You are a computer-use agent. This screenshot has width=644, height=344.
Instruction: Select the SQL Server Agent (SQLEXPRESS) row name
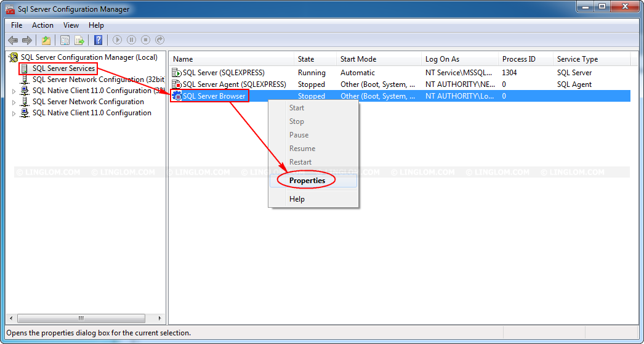[234, 84]
